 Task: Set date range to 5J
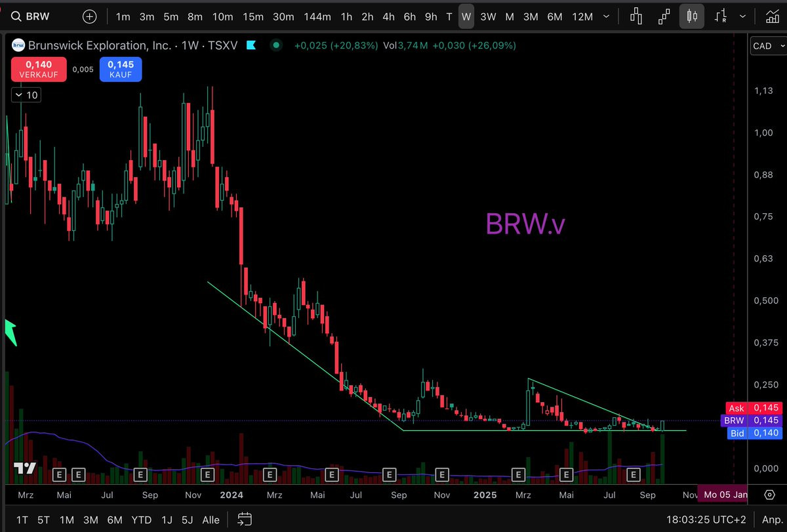tap(187, 520)
